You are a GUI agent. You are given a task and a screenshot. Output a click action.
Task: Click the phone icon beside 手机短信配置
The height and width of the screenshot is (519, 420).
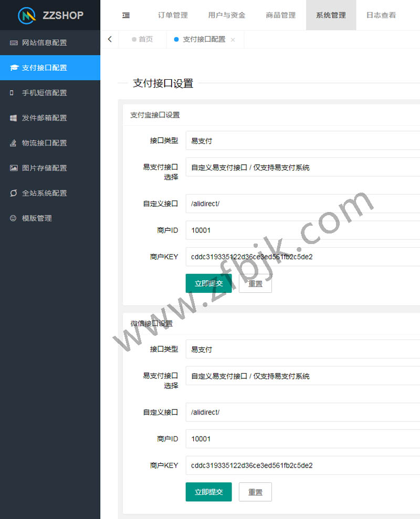[12, 93]
